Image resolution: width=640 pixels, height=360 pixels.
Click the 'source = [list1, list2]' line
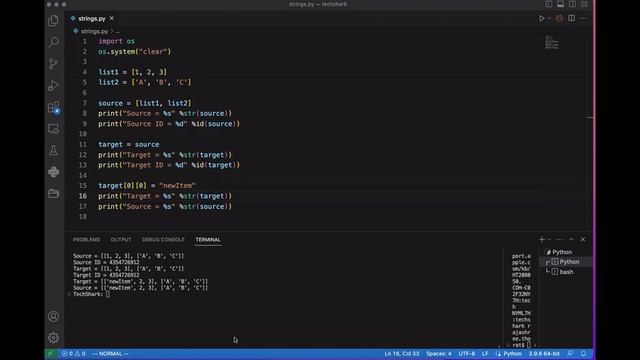[144, 103]
